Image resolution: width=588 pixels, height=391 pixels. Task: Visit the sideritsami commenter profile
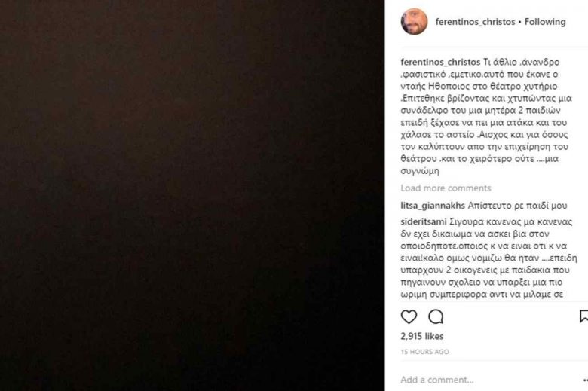(x=424, y=221)
